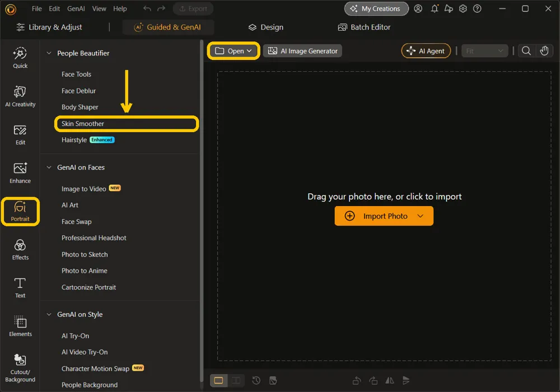Open the File menu
560x392 pixels.
coord(37,8)
